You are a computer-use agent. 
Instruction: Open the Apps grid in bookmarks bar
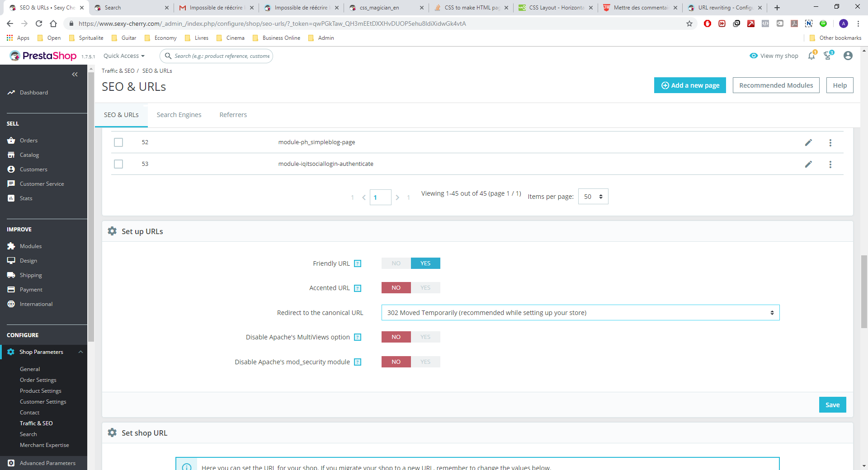click(x=18, y=38)
